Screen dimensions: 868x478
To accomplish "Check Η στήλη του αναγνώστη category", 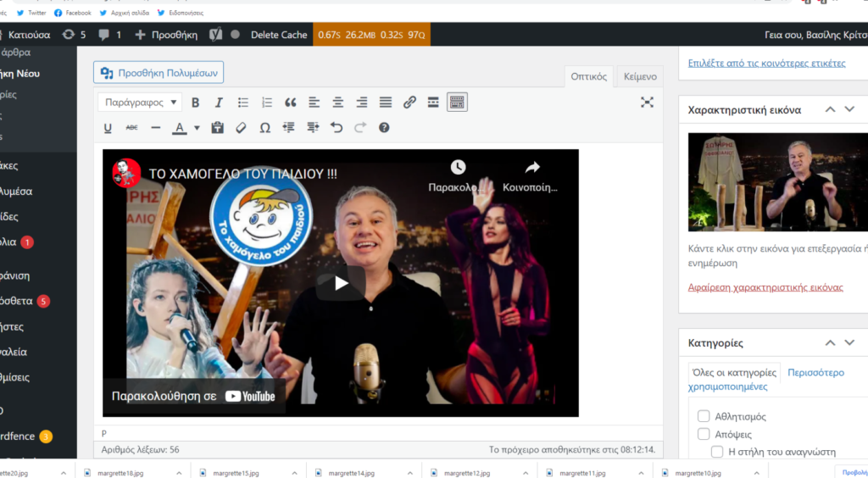I will tap(717, 452).
